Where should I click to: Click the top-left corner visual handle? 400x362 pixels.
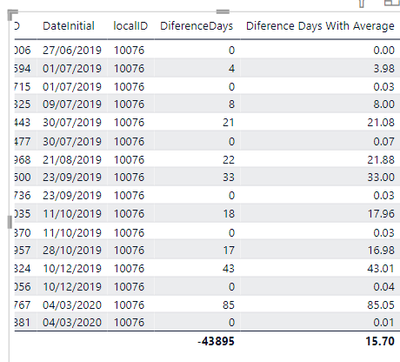click(x=12, y=15)
